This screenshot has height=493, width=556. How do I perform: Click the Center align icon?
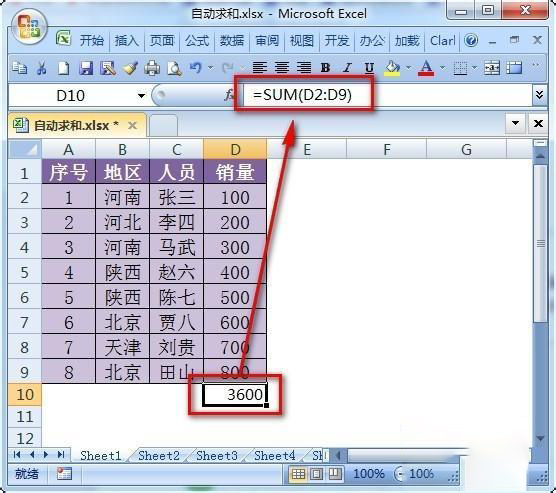[282, 67]
